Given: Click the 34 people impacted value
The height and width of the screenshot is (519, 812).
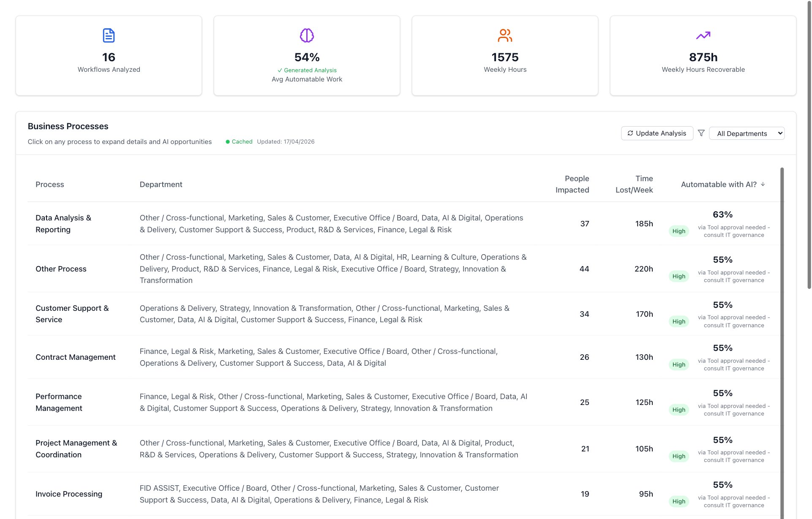Looking at the screenshot, I should (584, 314).
